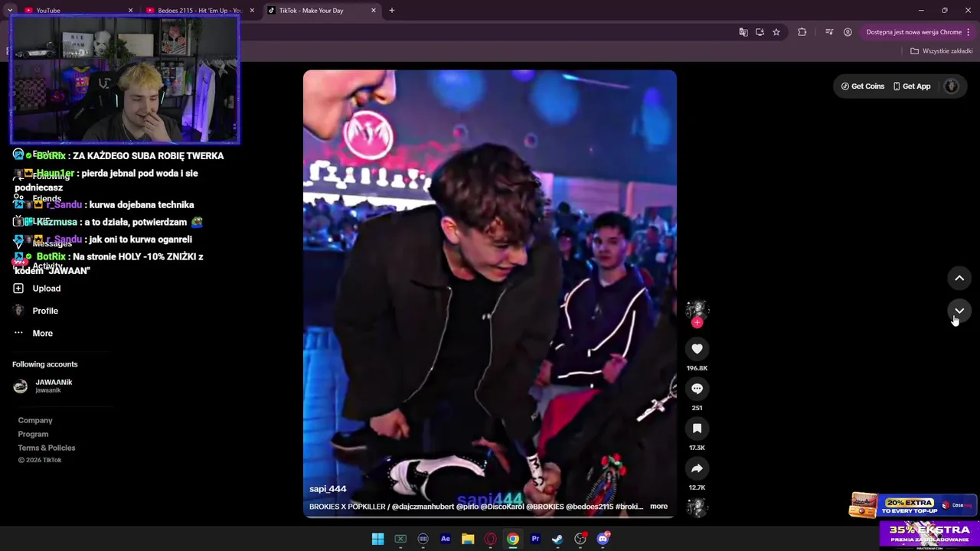Go to the previous video with up chevron
Viewport: 980px width, 551px height.
(959, 279)
